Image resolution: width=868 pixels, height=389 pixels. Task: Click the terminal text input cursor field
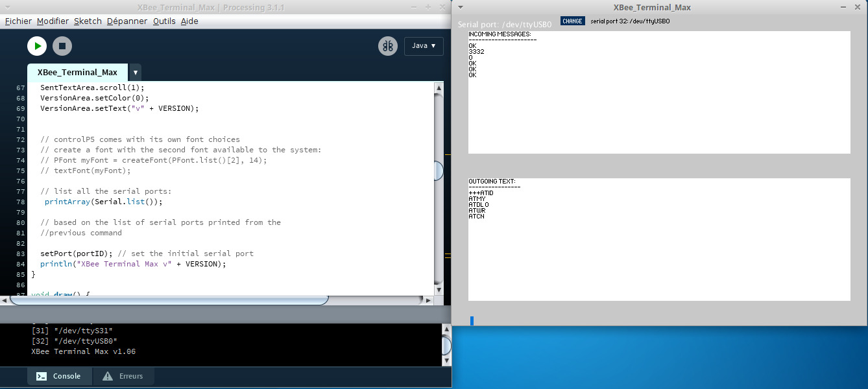472,321
